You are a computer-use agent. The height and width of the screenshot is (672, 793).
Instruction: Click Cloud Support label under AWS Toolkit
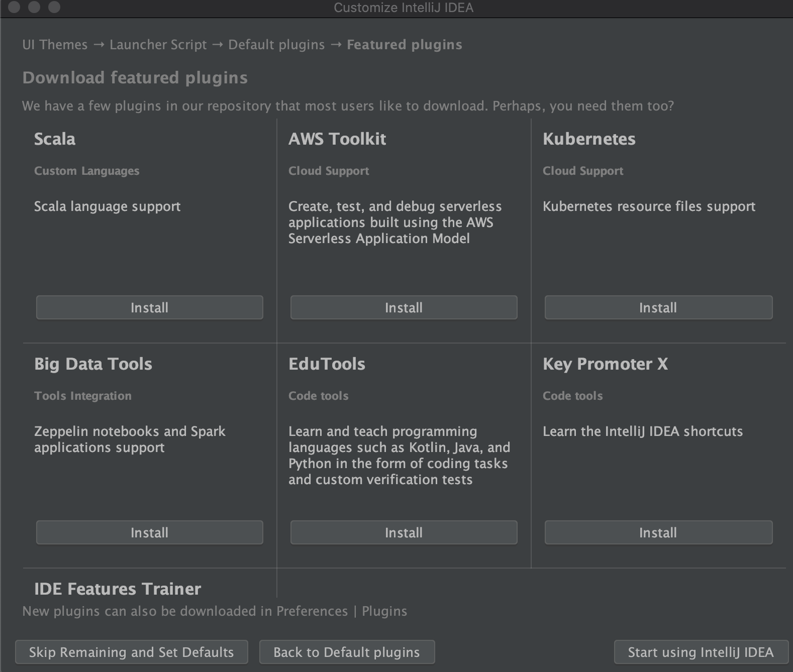pos(329,171)
